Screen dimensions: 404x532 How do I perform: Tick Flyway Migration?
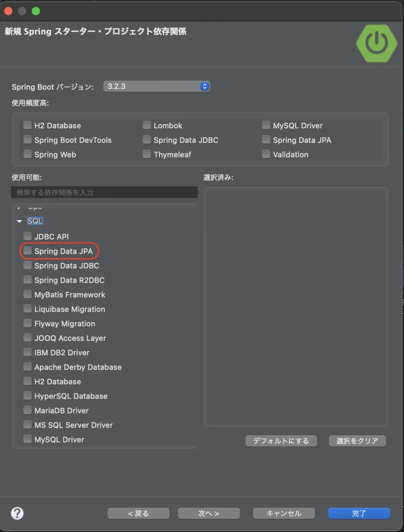pos(28,323)
